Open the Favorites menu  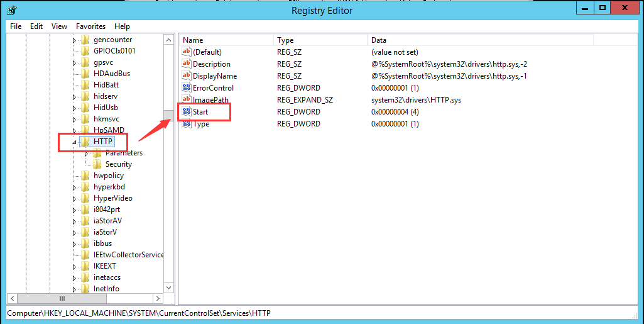pyautogui.click(x=90, y=26)
